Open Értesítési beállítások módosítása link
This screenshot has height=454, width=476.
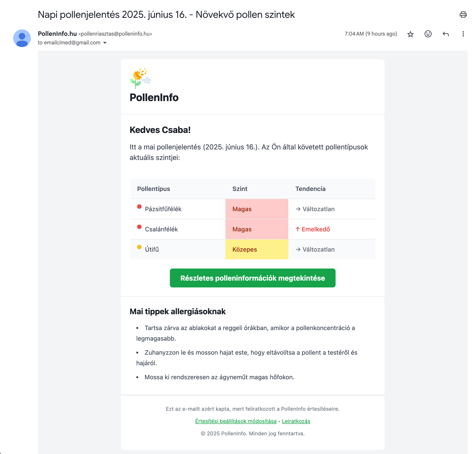pos(235,421)
